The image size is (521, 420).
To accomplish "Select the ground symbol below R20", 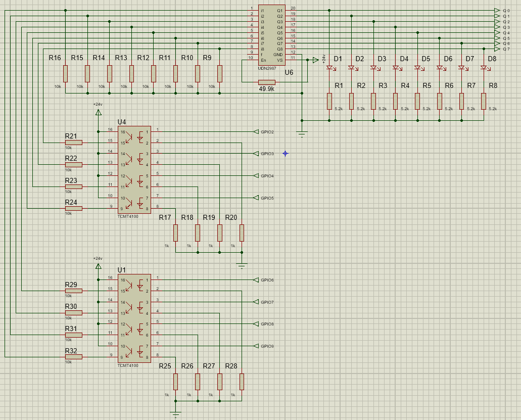I will coord(242,265).
